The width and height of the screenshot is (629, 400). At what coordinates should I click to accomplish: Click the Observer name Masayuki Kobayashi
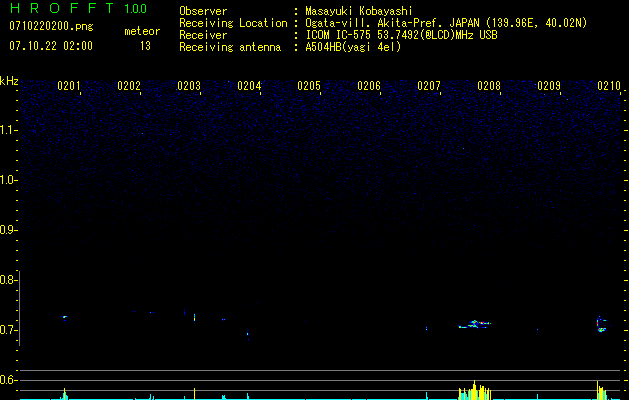click(x=359, y=11)
